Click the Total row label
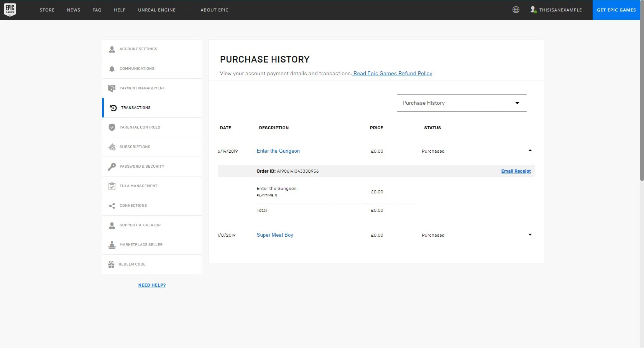644x348 pixels. [x=262, y=210]
